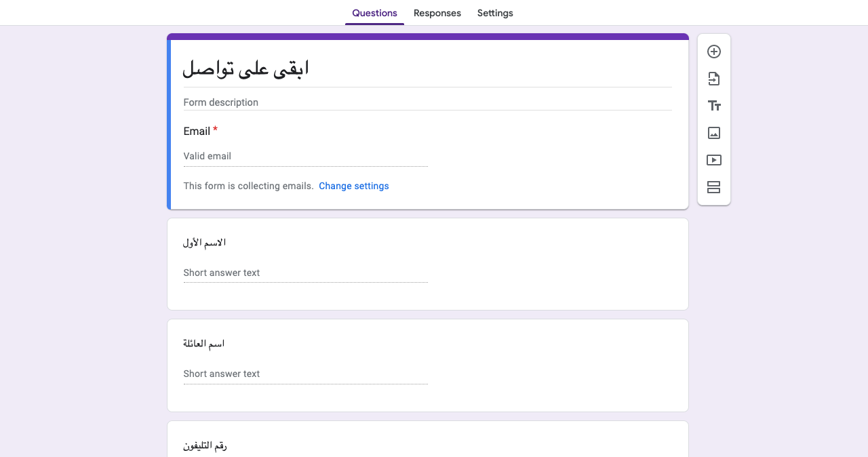
Task: Select the اسم العائلة question title
Action: tap(204, 344)
